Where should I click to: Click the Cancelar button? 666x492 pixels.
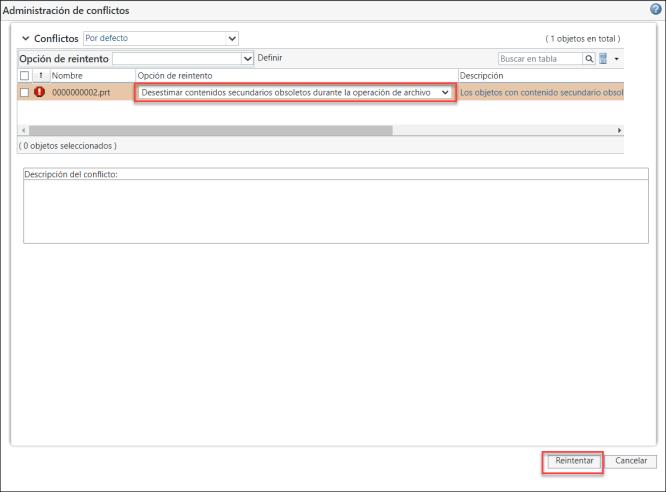631,461
